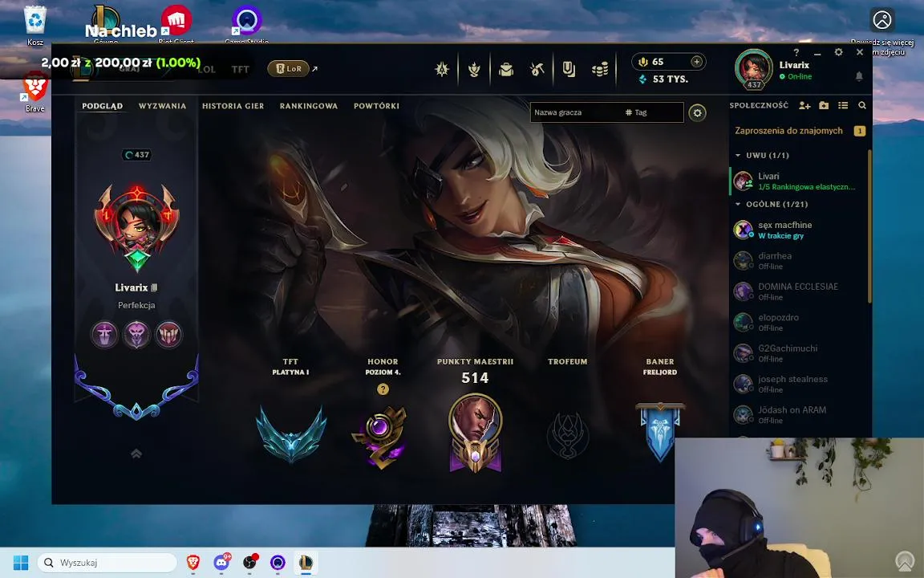Open the Battle Pass laurel icon
Viewport: 924px width, 578px height.
(474, 70)
